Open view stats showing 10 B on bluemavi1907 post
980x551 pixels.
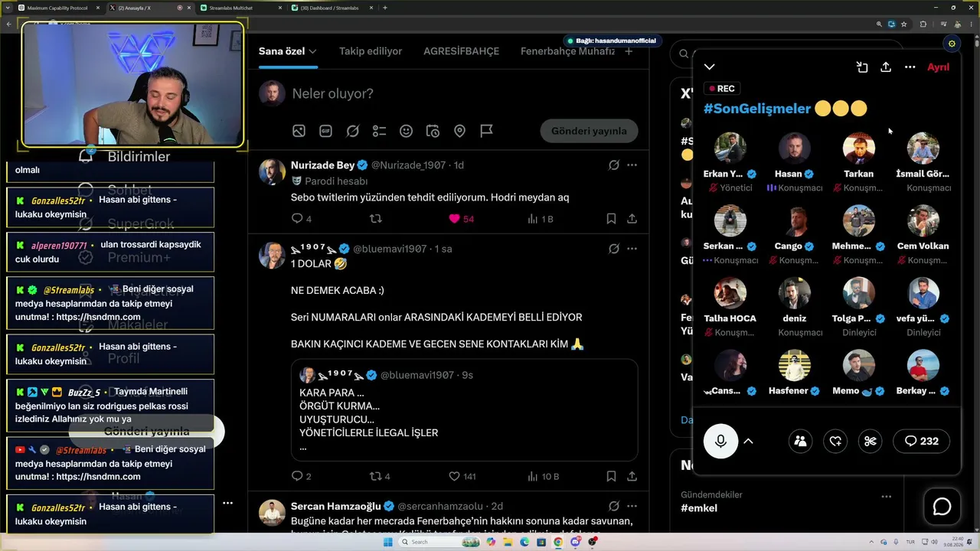(x=543, y=476)
